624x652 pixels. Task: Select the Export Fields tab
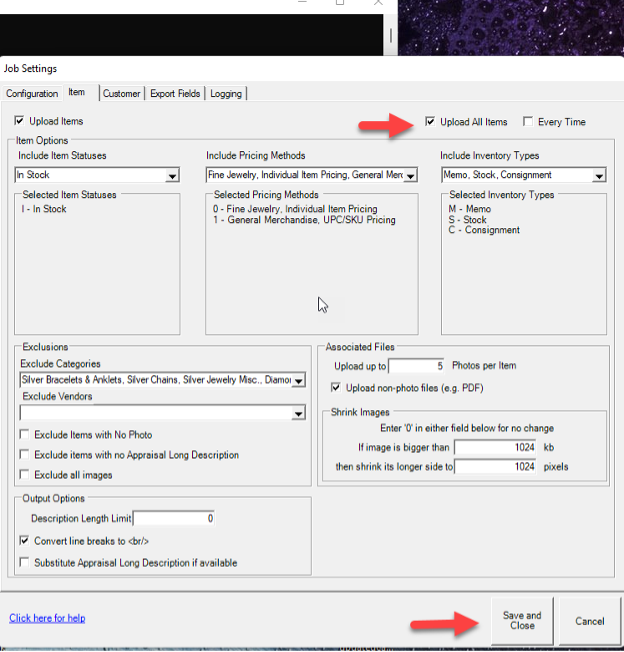(x=175, y=94)
